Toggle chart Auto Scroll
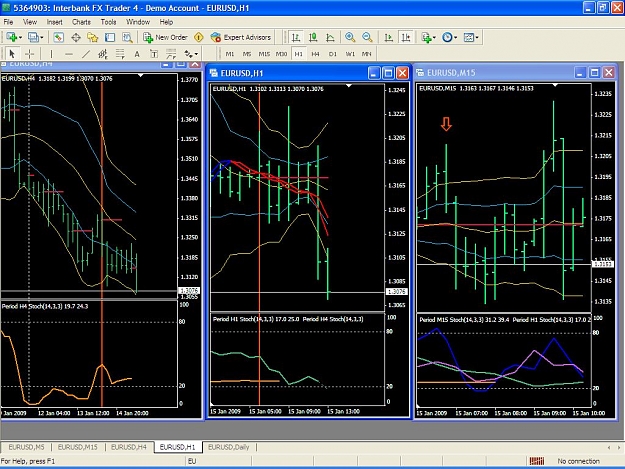625x469 pixels. pyautogui.click(x=388, y=37)
